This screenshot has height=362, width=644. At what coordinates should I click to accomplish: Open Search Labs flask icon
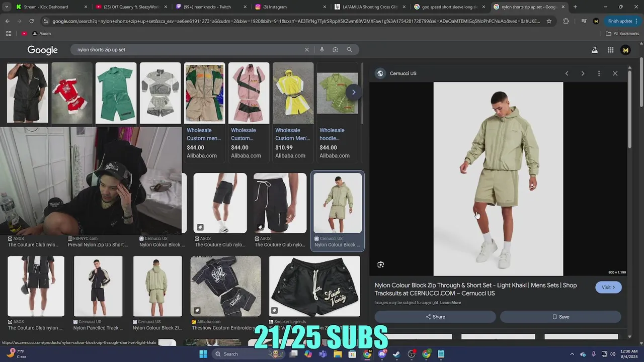[x=595, y=50]
